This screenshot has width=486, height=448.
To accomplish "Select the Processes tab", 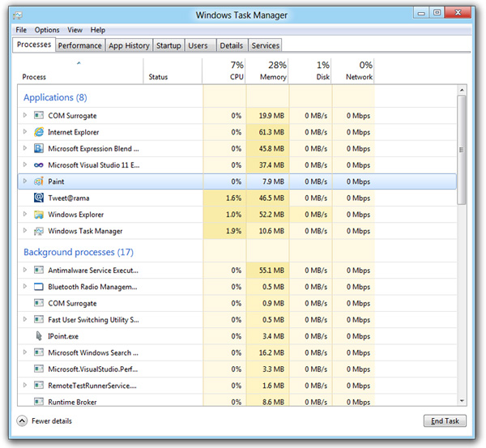I will coord(34,45).
